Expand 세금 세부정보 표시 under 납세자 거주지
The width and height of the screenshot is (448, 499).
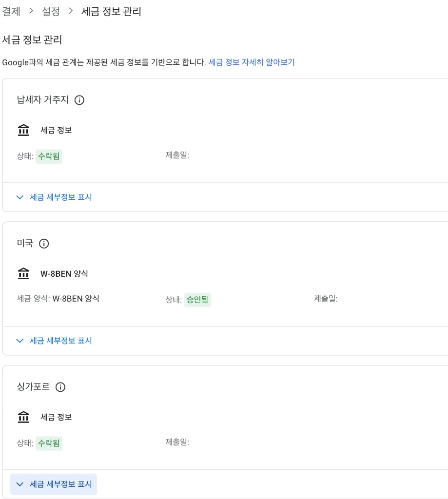point(54,197)
